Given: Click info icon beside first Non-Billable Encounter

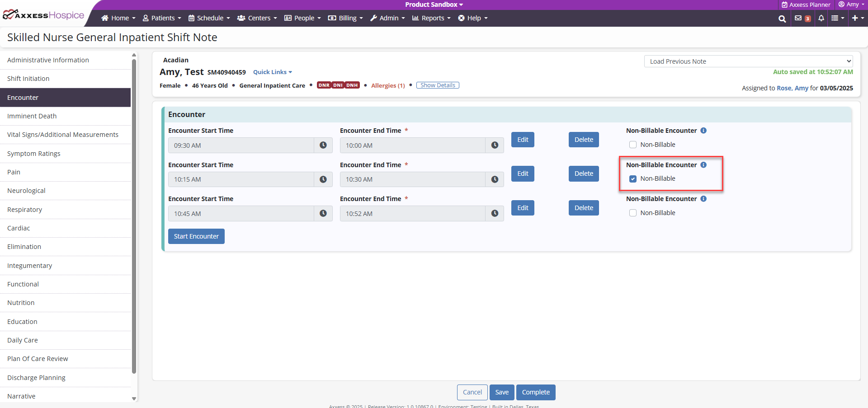Looking at the screenshot, I should pyautogui.click(x=703, y=131).
